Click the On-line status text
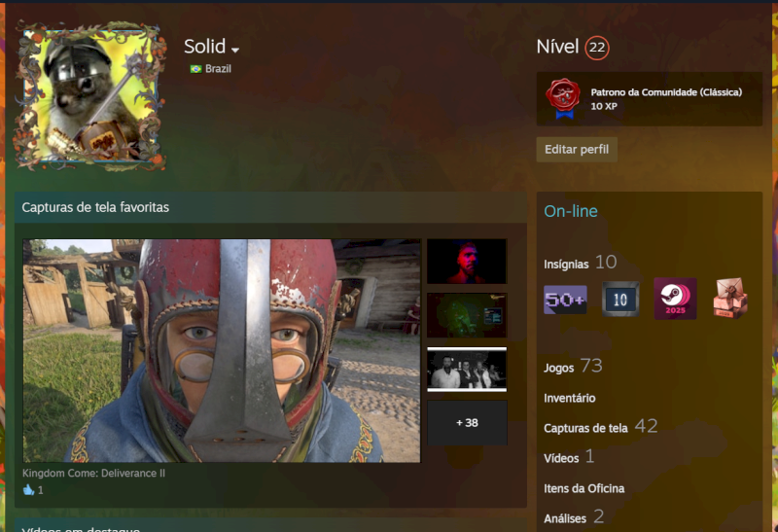This screenshot has height=532, width=778. coord(571,211)
